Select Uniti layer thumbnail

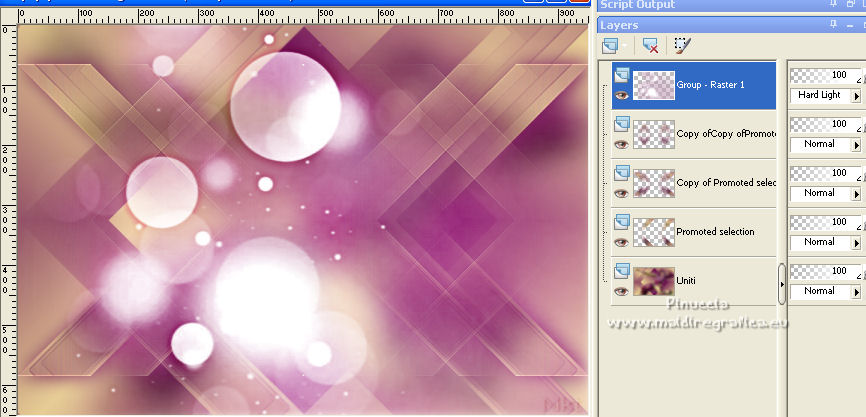[654, 281]
